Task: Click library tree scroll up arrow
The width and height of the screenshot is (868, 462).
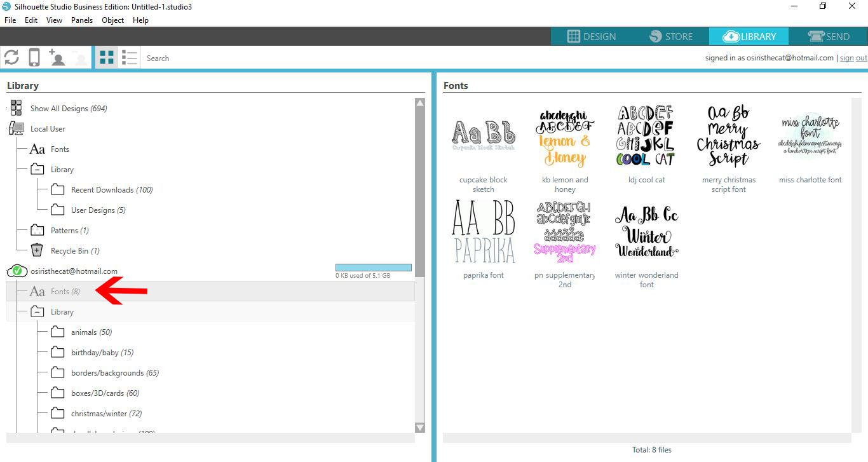Action: (419, 103)
